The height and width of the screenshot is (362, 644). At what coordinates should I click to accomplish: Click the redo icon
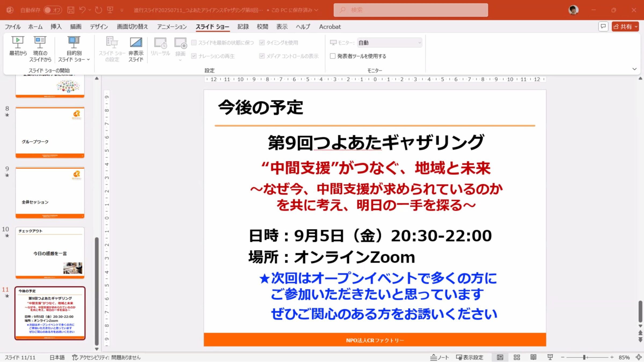(98, 10)
